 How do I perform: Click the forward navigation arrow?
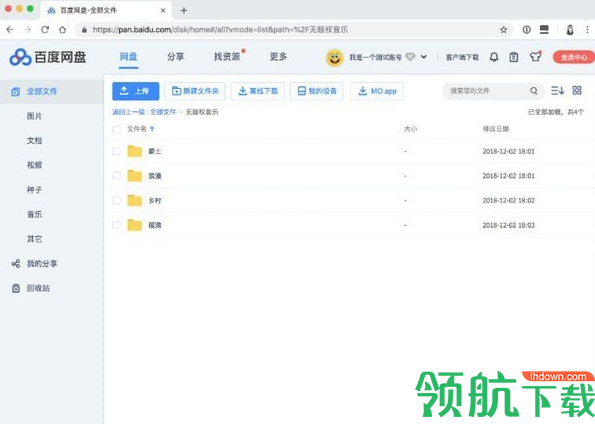27,30
